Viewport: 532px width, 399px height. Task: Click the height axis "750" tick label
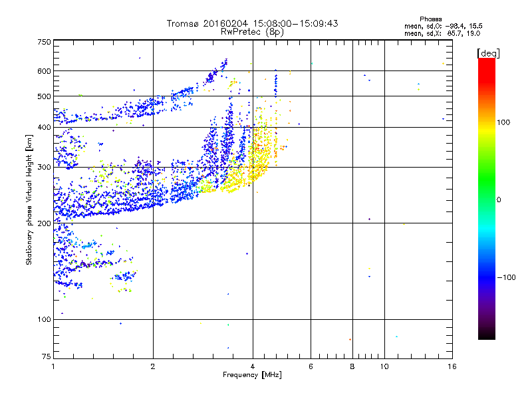pyautogui.click(x=44, y=42)
